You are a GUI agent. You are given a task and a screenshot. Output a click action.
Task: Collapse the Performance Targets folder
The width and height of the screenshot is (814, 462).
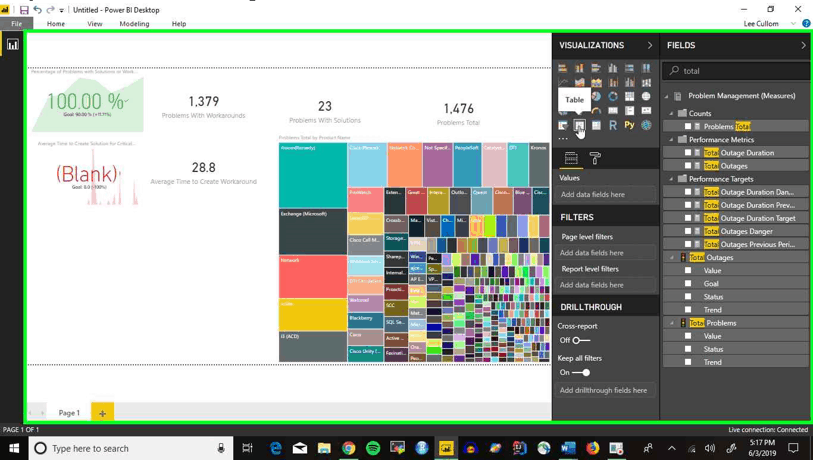pyautogui.click(x=671, y=179)
